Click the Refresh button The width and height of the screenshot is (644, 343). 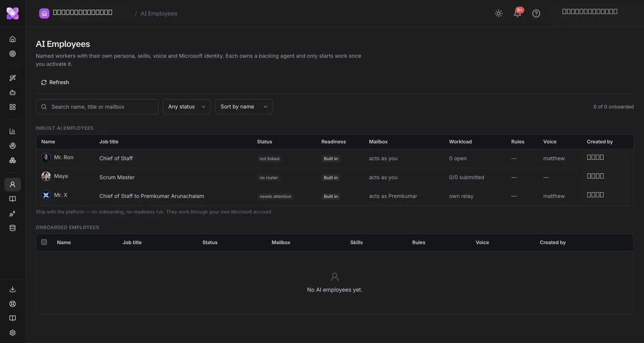point(55,82)
